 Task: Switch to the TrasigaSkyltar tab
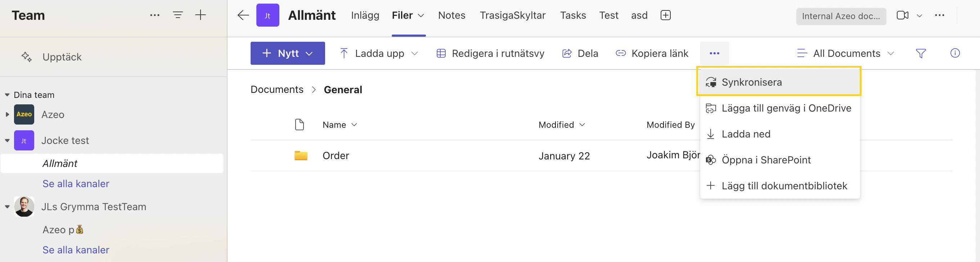512,15
